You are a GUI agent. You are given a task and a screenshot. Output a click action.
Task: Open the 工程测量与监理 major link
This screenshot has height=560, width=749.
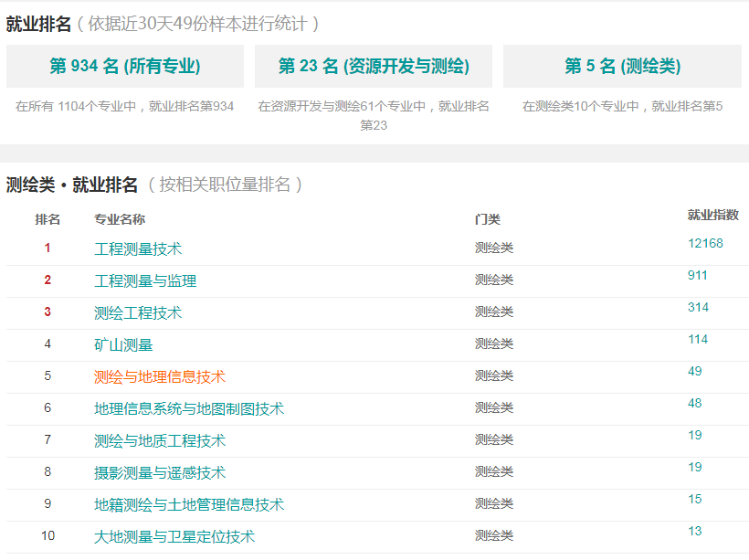[x=145, y=281]
